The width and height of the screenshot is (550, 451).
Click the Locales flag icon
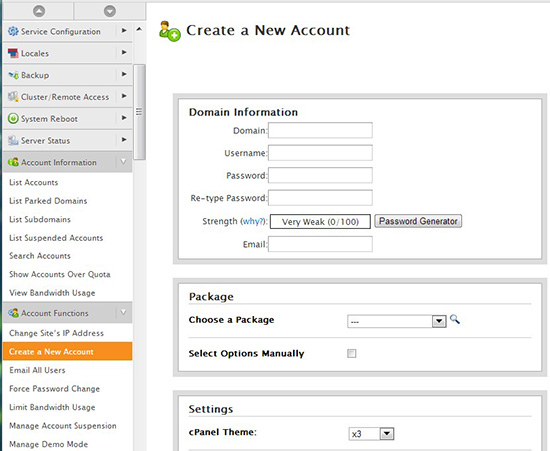[13, 53]
